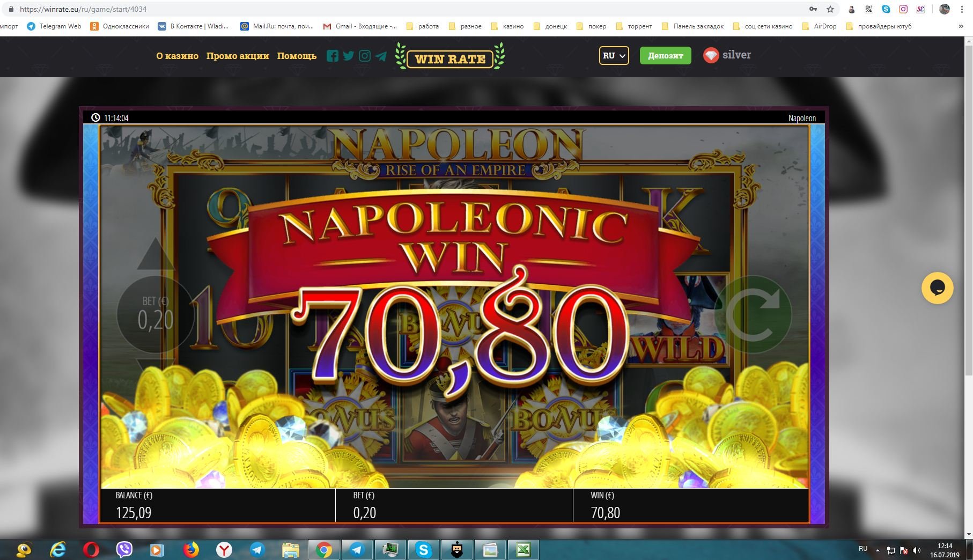Image resolution: width=973 pixels, height=560 pixels.
Task: Open the Telegram icon in casino header
Action: point(381,56)
